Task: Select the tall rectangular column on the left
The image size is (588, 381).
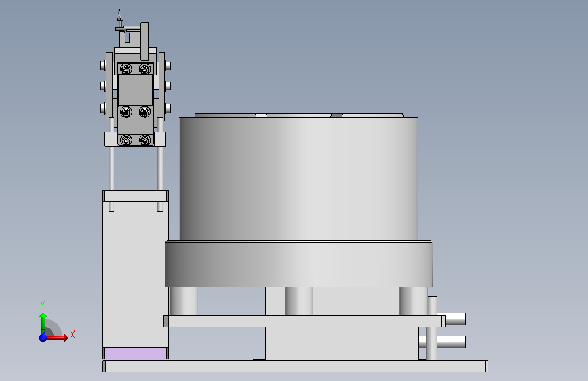Action: (136, 275)
